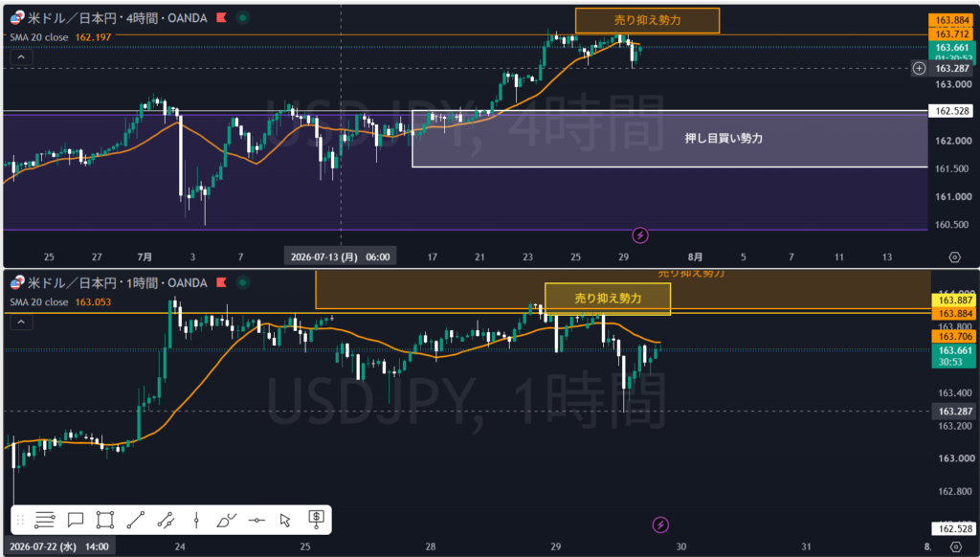
Task: Select the brush drawing tool
Action: pos(226,520)
